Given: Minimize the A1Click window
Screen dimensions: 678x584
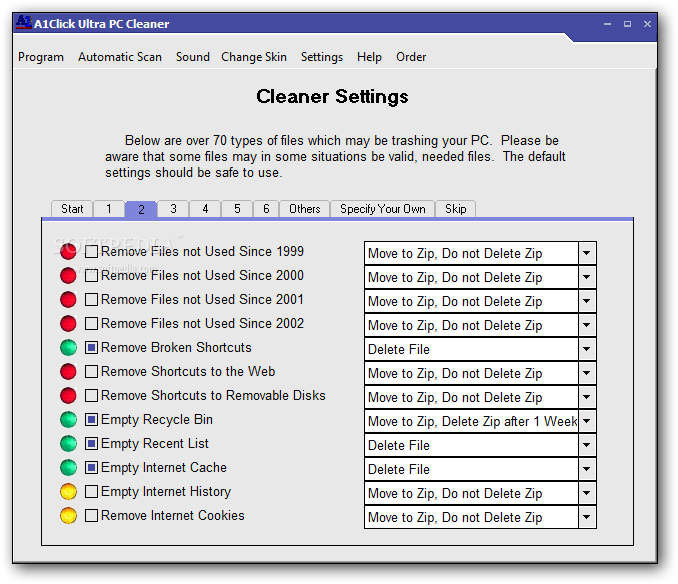Looking at the screenshot, I should tap(608, 24).
